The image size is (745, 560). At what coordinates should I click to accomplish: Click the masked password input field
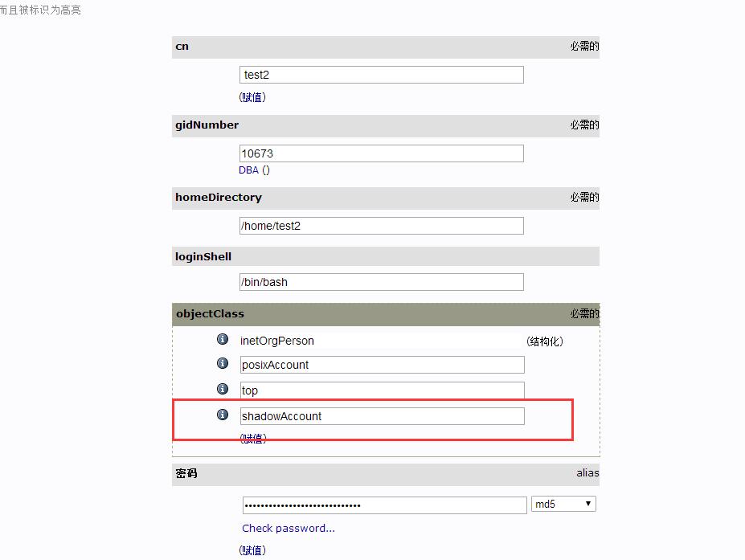click(x=384, y=504)
